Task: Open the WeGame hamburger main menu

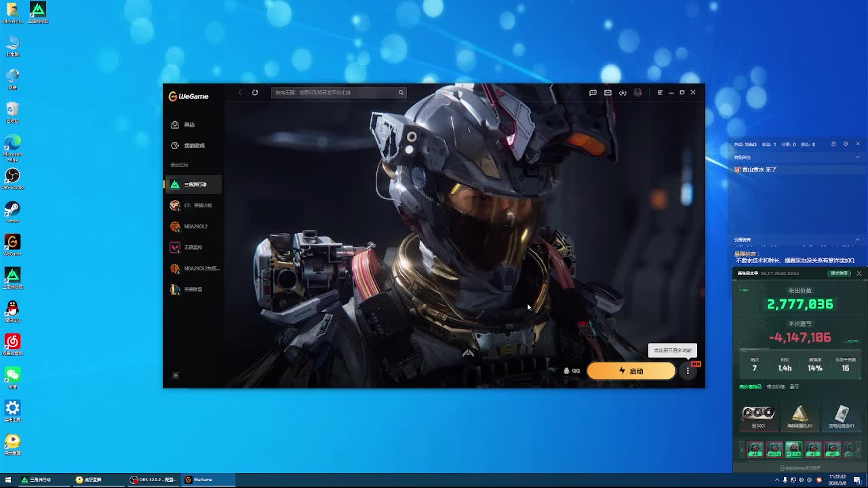Action: click(x=660, y=92)
